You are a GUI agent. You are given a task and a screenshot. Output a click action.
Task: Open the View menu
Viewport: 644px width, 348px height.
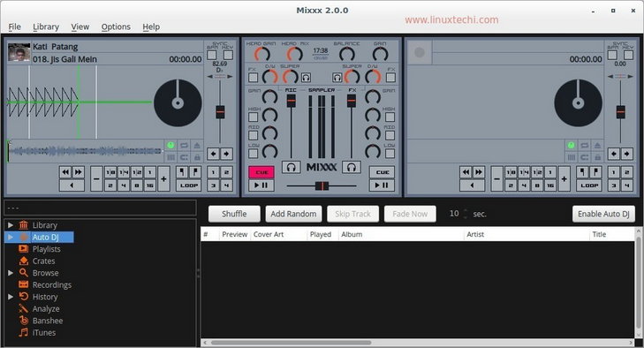pyautogui.click(x=80, y=26)
